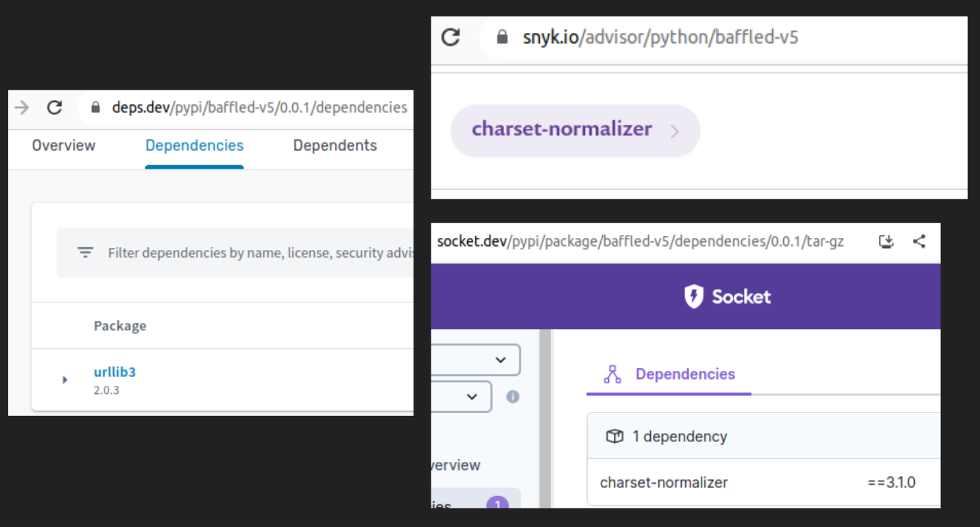The height and width of the screenshot is (527, 980).
Task: Click the purple count badge in Socket sidebar
Action: 497,503
